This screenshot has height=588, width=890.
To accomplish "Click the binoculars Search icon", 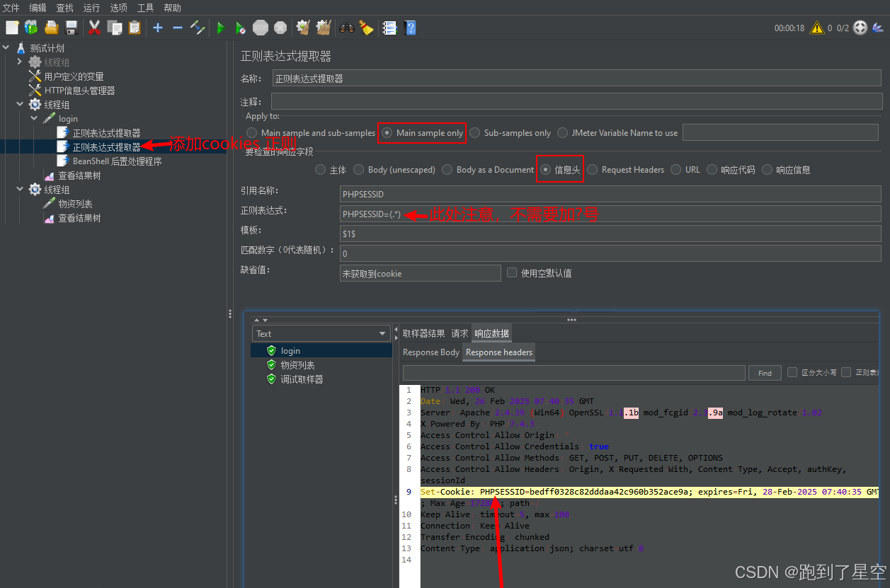I will (346, 28).
